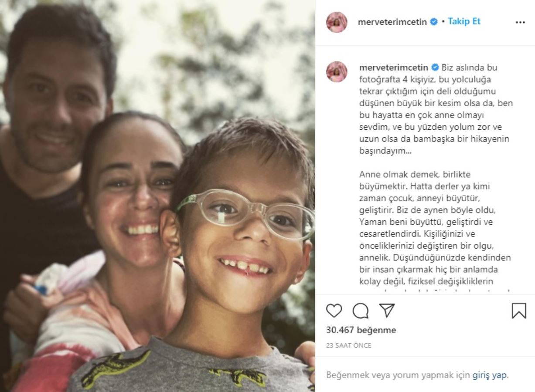The height and width of the screenshot is (392, 535).
Task: View the 30.467 beğenme likes list
Action: click(361, 330)
